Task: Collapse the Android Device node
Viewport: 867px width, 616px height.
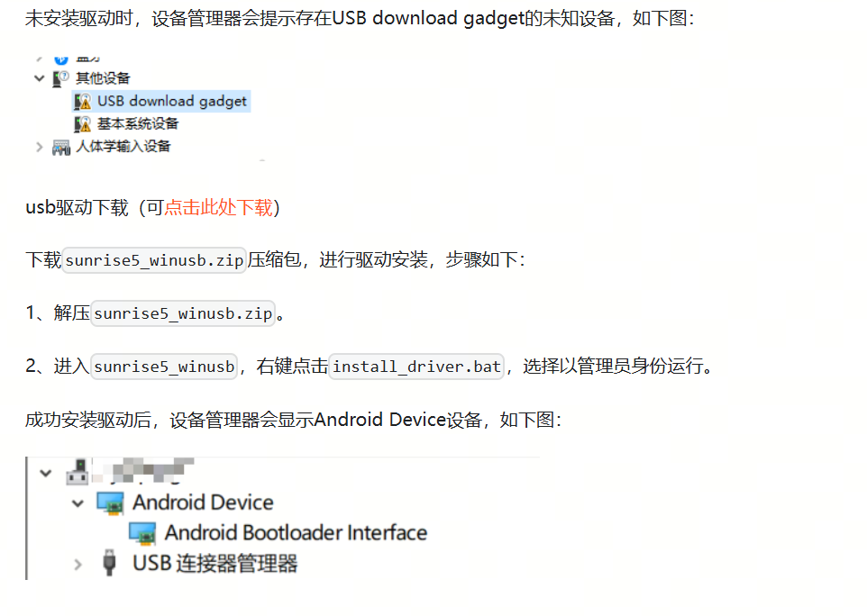Action: click(x=78, y=503)
